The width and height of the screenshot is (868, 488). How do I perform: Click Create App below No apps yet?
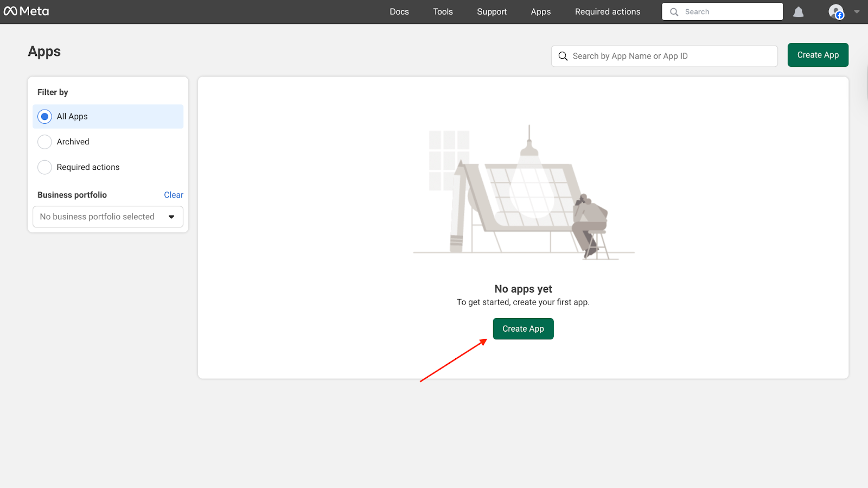[523, 328]
